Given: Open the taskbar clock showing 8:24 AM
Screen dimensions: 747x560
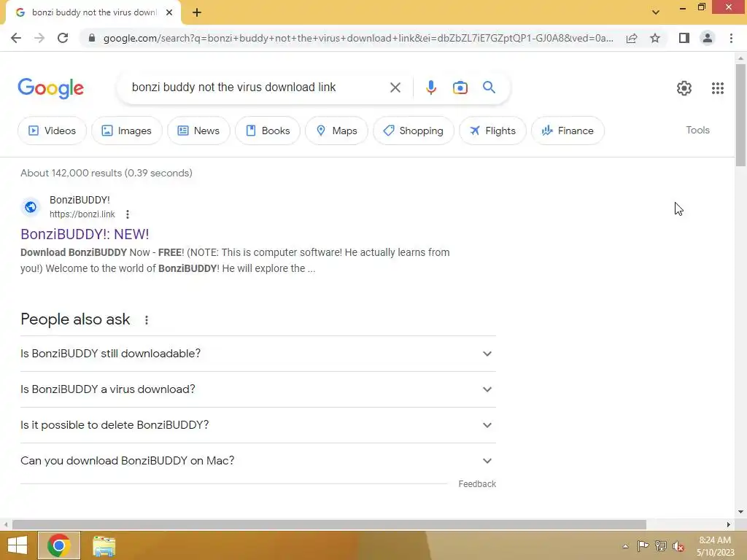Looking at the screenshot, I should click(716, 546).
